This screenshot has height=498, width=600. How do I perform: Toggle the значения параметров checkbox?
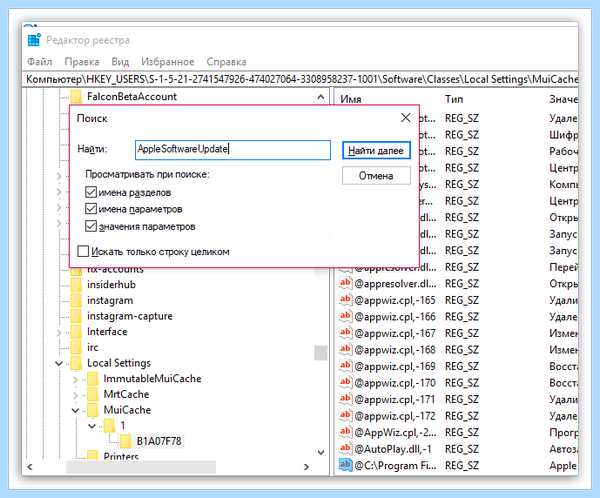(91, 226)
